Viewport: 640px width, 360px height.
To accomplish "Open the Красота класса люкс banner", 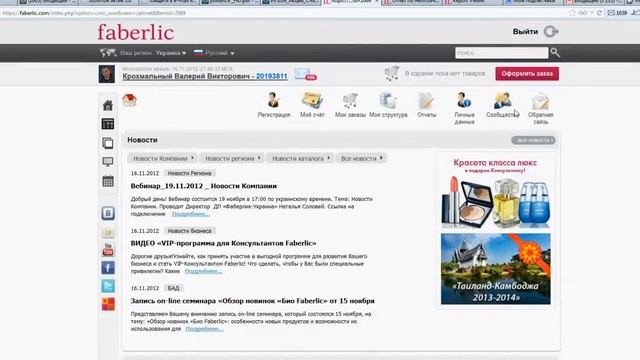I will tap(496, 193).
